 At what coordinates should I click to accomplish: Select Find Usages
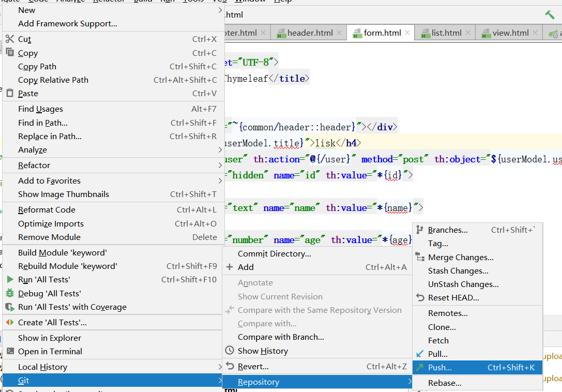113,109
